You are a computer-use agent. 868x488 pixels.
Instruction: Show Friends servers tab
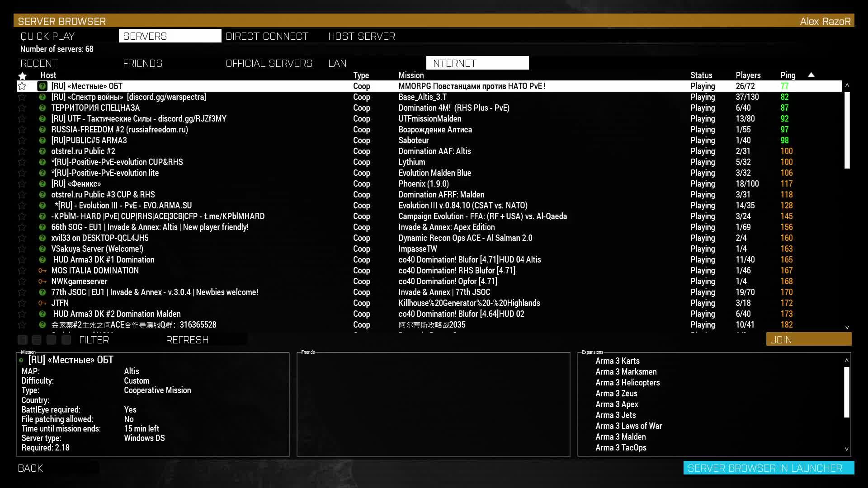click(142, 63)
